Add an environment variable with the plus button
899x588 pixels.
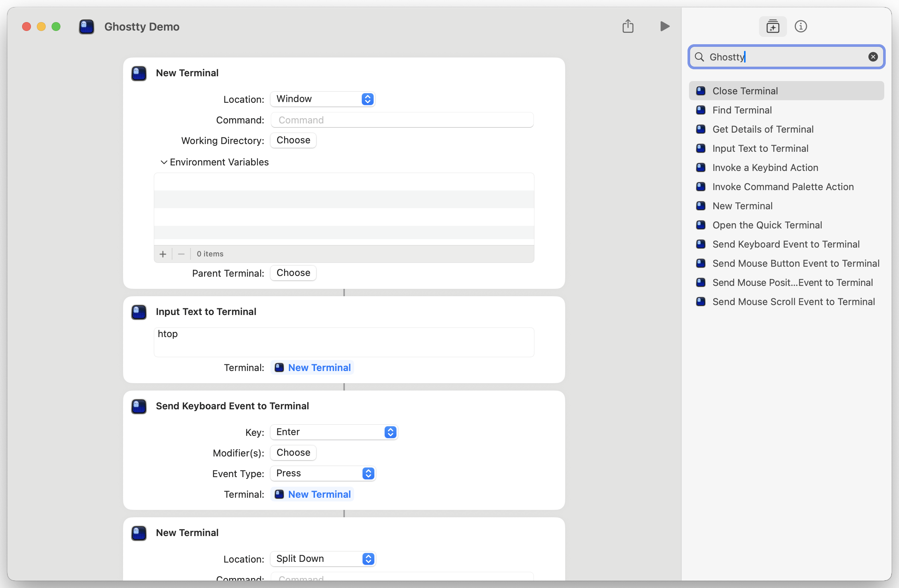point(163,254)
